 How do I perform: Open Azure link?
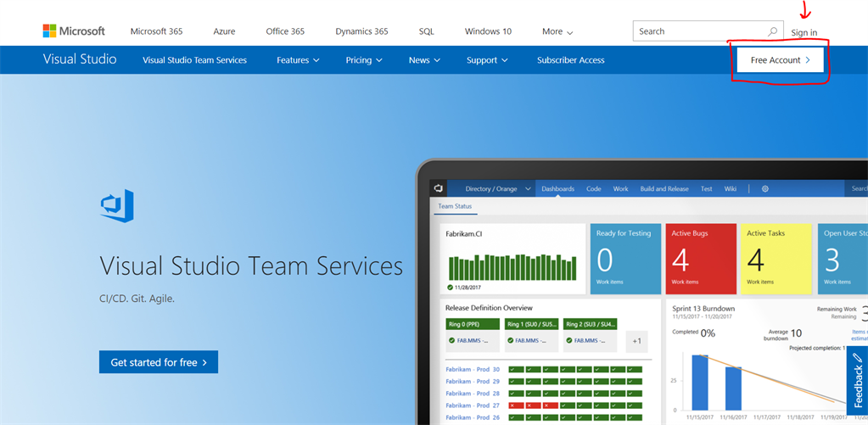pos(224,31)
